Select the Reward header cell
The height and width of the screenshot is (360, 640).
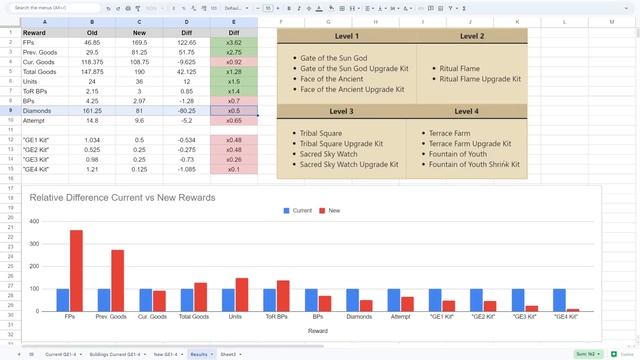44,33
